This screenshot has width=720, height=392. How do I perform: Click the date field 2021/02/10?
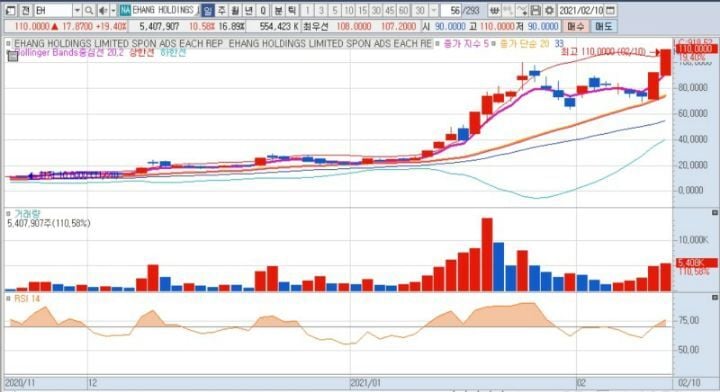tap(580, 10)
